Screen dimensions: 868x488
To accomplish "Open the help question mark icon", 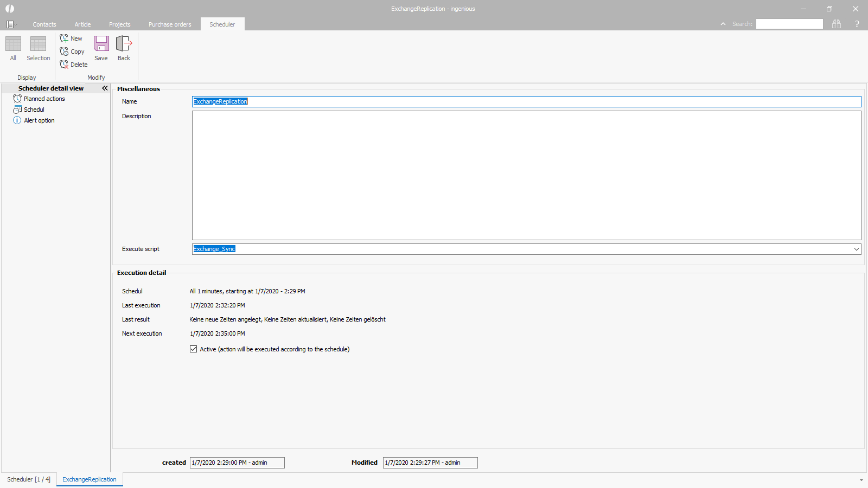I will pos(857,24).
